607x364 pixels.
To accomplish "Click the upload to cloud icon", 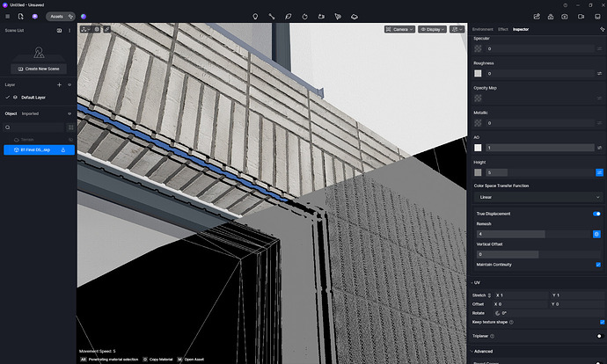I will pos(551,17).
